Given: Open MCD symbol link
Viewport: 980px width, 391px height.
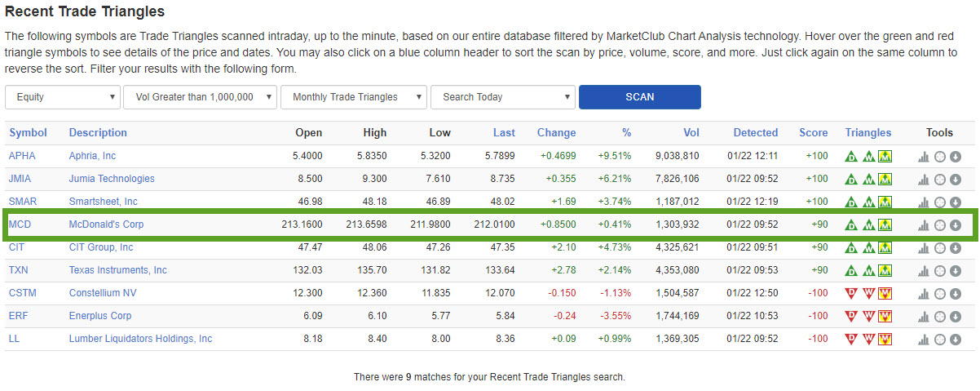Looking at the screenshot, I should coord(20,224).
